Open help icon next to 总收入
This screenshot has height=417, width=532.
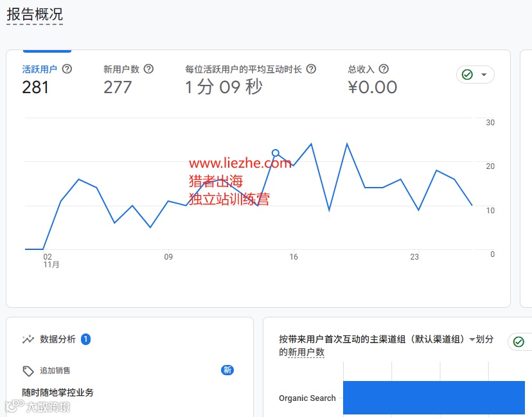(384, 69)
